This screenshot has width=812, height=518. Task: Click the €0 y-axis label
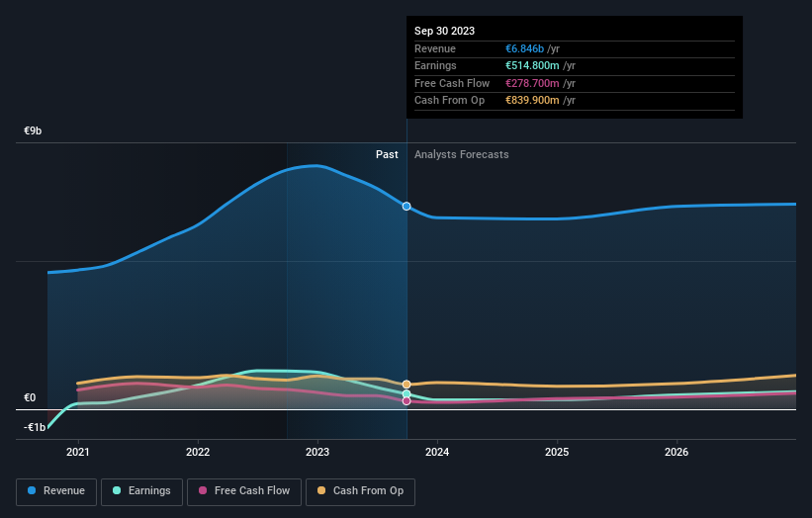30,398
